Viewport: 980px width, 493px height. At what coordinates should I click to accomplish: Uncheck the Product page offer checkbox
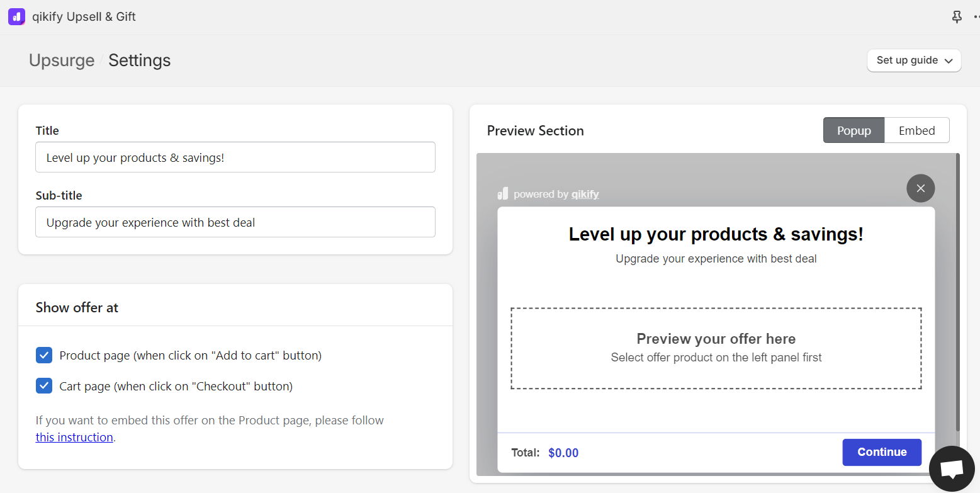pos(44,355)
